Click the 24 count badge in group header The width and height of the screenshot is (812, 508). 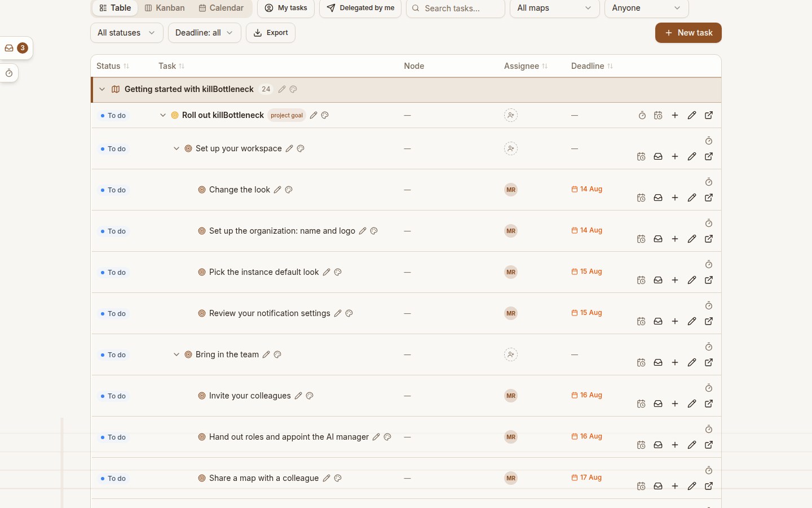click(x=266, y=89)
